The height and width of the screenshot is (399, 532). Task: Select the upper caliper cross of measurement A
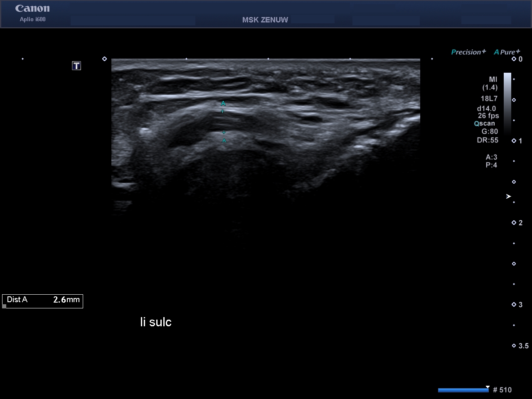pos(222,111)
